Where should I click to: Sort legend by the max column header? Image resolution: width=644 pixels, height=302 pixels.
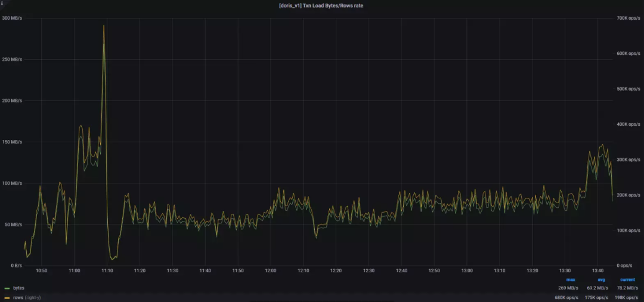[x=571, y=280]
